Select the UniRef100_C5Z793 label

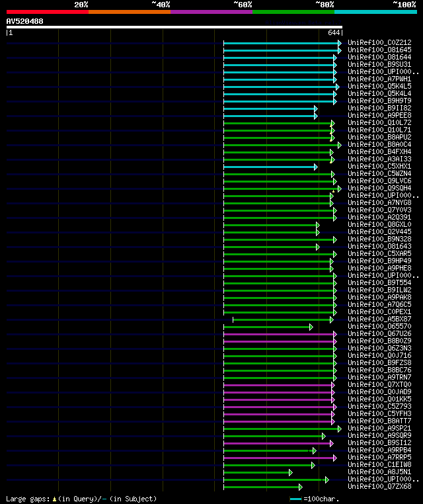pos(379,406)
